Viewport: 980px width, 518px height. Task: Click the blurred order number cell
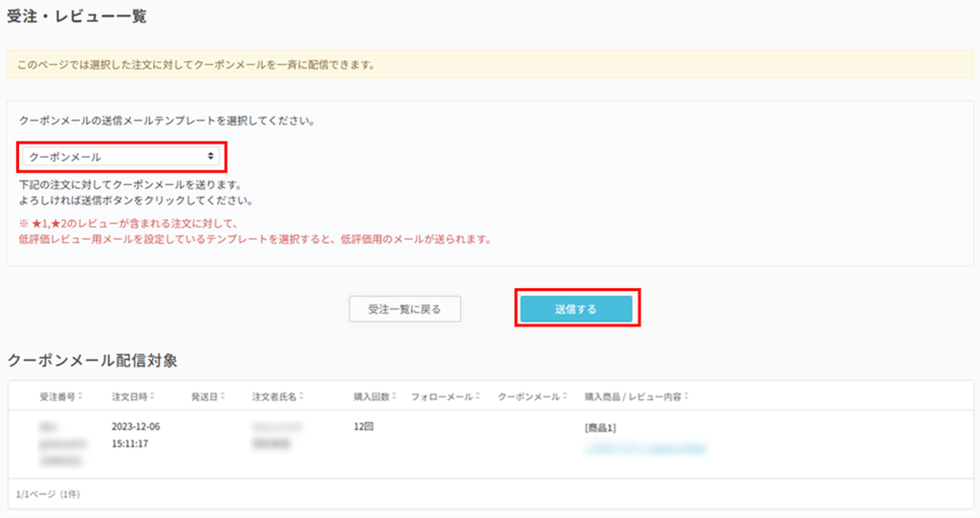pos(61,443)
